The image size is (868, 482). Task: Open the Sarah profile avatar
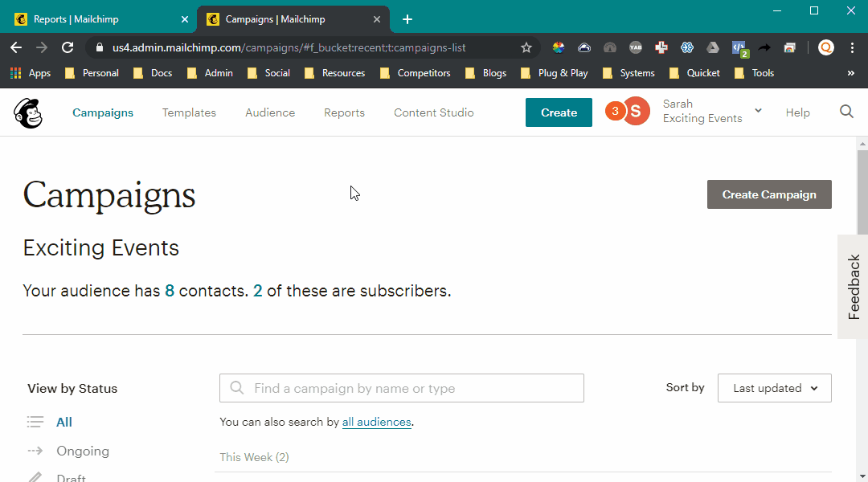coord(636,111)
